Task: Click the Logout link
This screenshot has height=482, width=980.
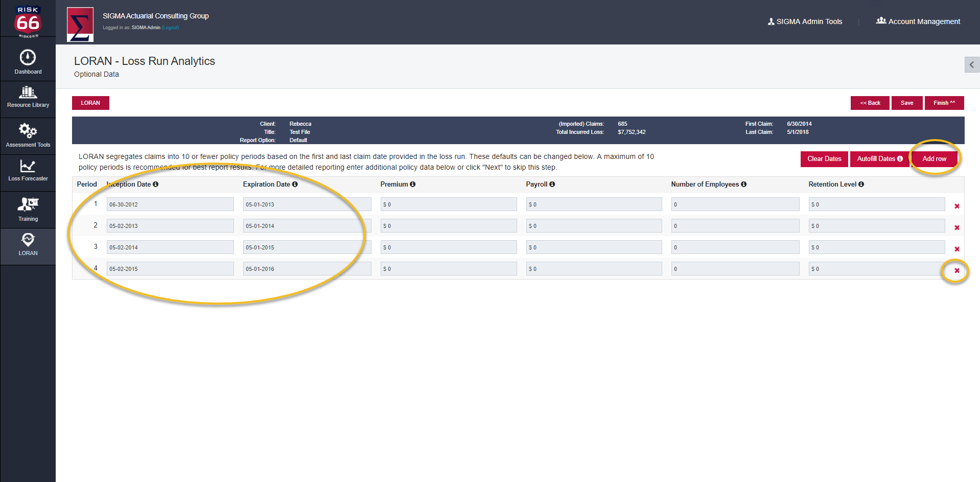Action: [x=170, y=28]
